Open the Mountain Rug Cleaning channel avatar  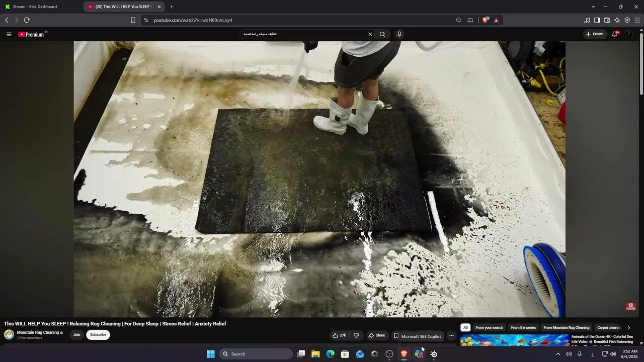coord(9,335)
